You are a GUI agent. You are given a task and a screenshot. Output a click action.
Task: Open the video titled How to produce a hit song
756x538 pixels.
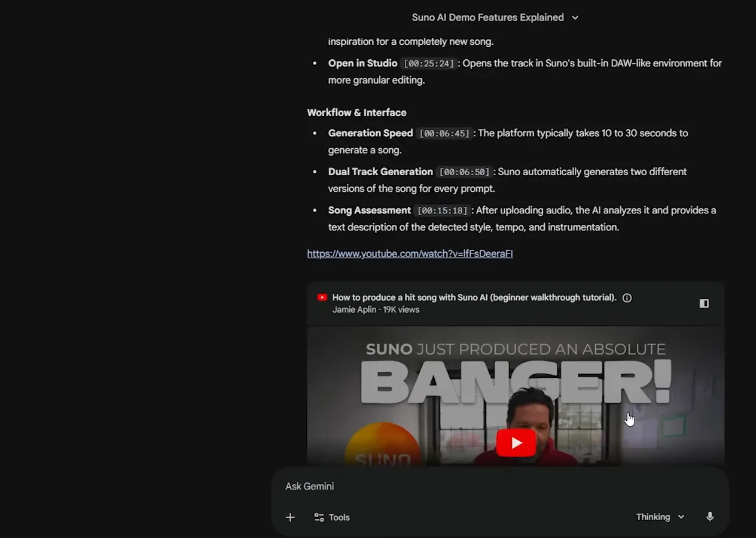474,297
